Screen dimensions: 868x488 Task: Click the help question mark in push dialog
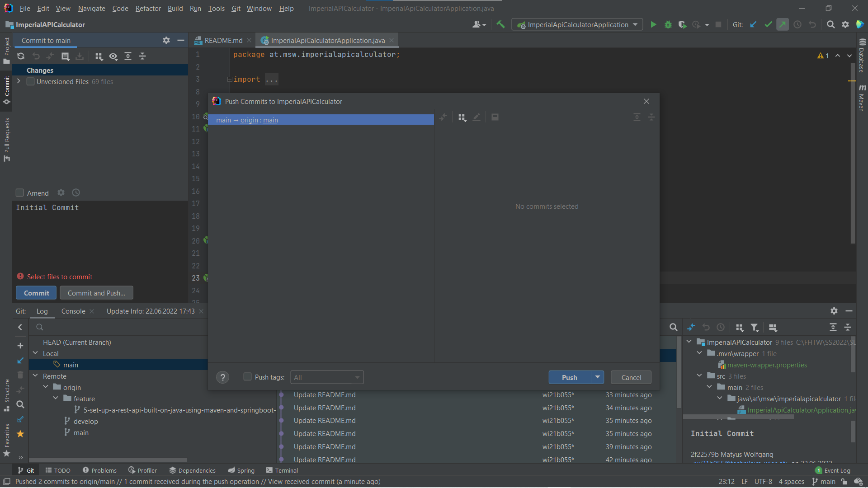[x=222, y=377]
